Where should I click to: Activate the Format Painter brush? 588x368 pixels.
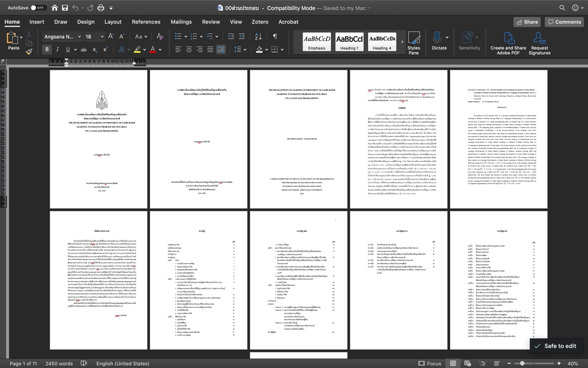(x=29, y=52)
